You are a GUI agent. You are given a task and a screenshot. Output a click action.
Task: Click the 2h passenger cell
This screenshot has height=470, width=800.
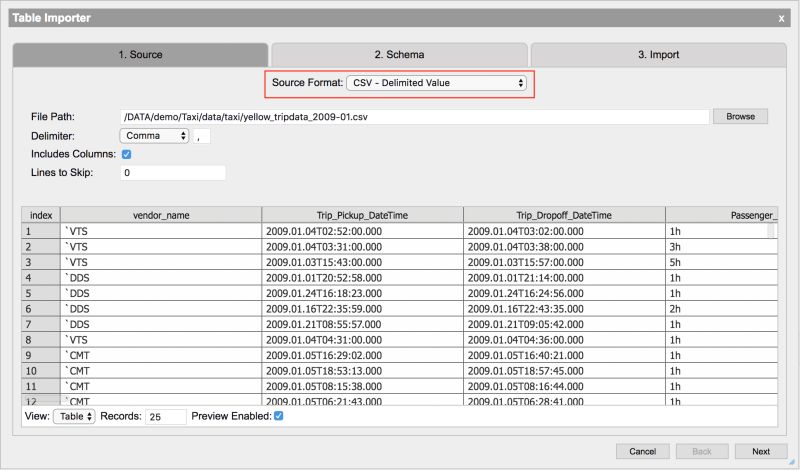point(721,309)
